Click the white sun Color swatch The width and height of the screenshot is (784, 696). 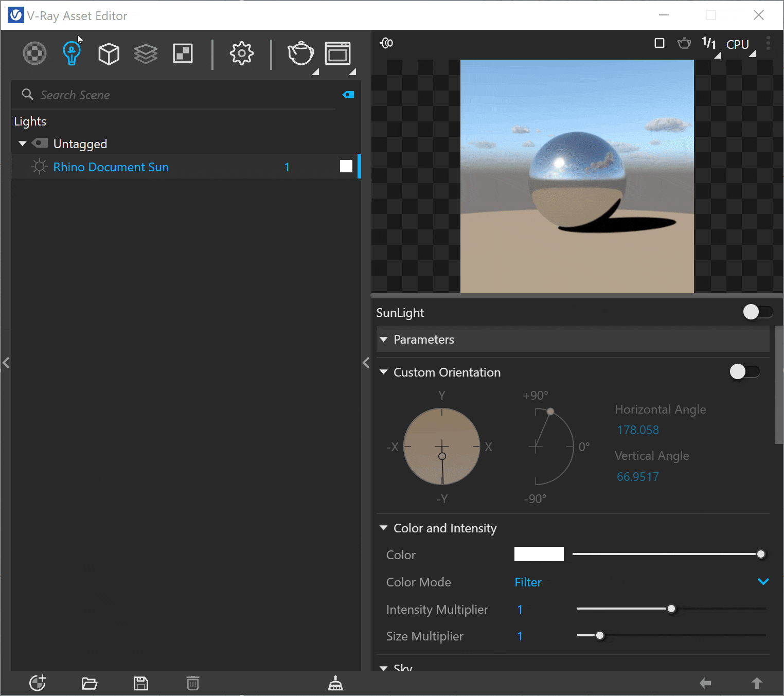click(x=539, y=554)
